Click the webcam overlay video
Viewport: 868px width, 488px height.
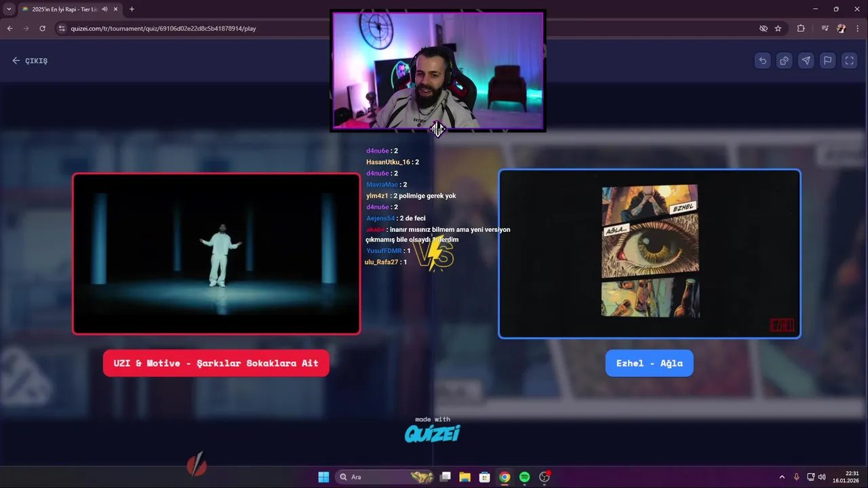click(437, 70)
